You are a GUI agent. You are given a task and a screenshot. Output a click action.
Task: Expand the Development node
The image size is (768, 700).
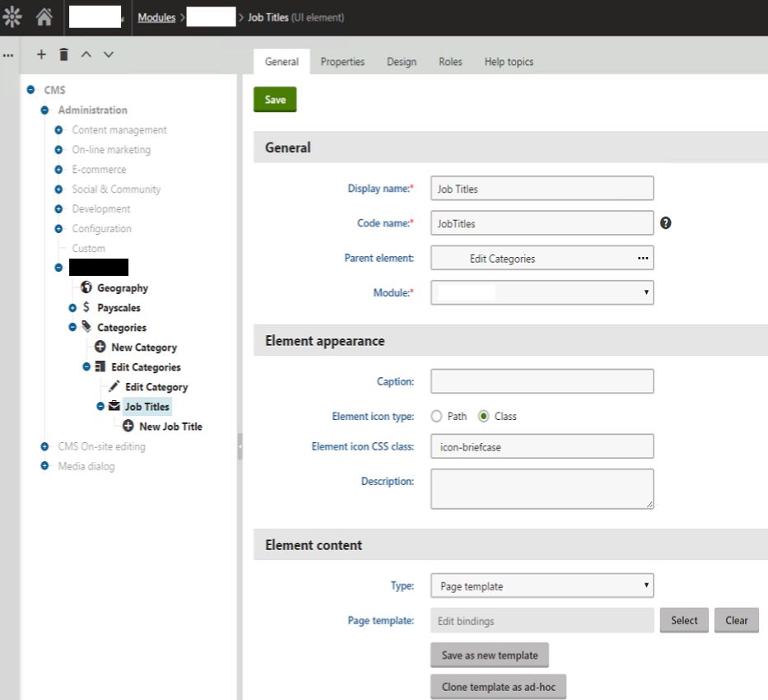pyautogui.click(x=58, y=208)
